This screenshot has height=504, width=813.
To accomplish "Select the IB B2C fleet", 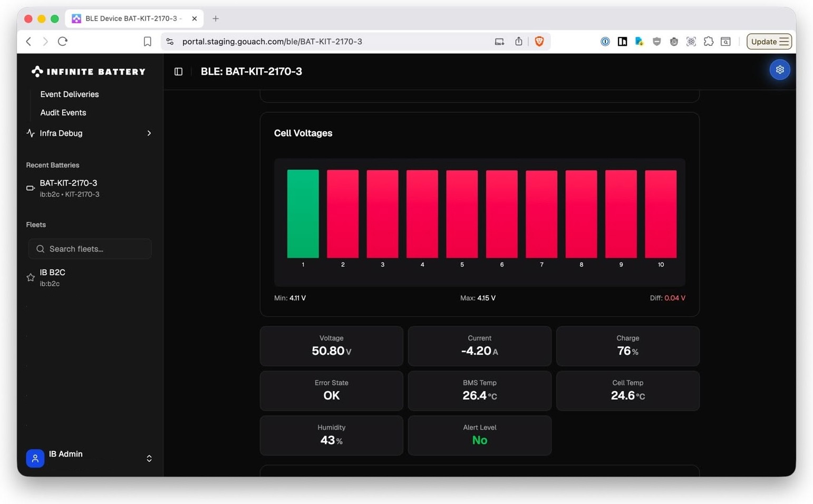I will (90, 277).
